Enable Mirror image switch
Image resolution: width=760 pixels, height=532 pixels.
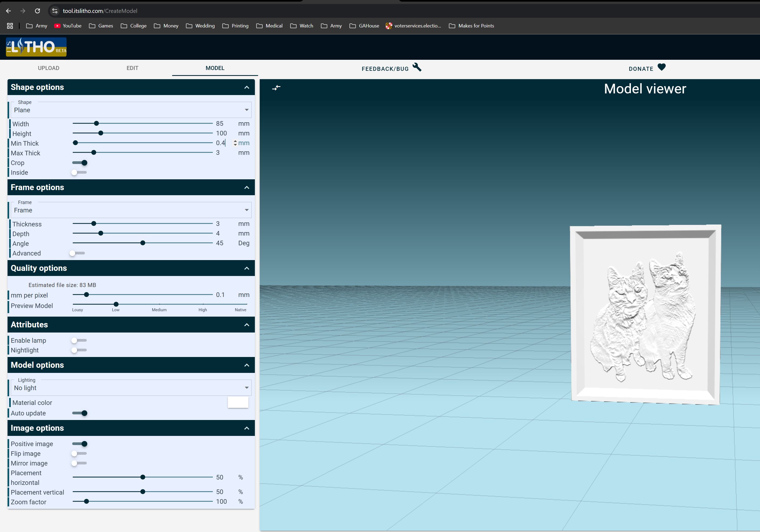tap(79, 463)
